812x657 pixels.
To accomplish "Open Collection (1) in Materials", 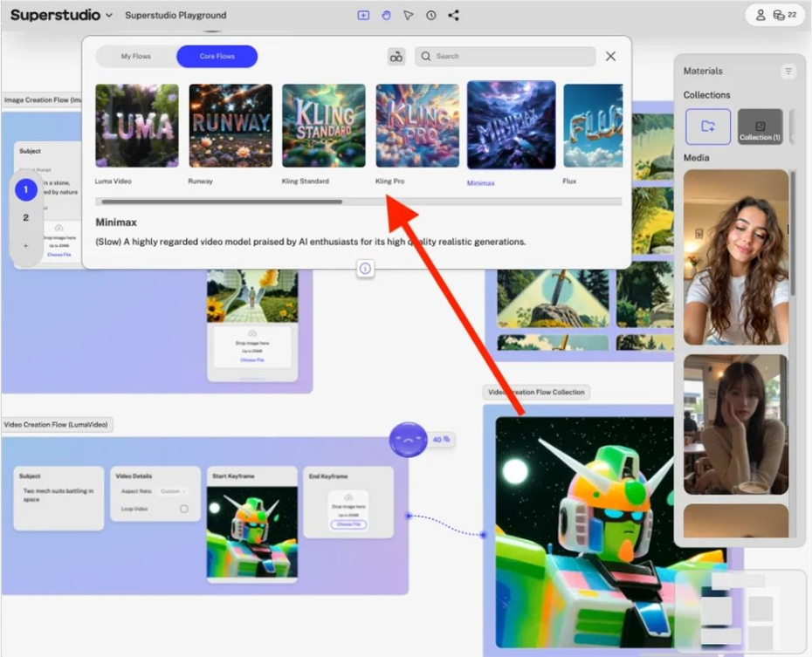I will pos(760,127).
